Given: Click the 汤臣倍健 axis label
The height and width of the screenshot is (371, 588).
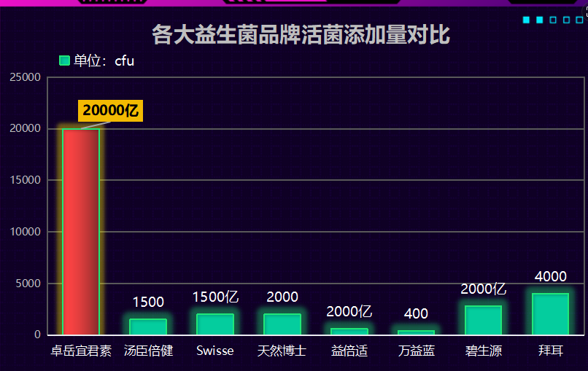Looking at the screenshot, I should pyautogui.click(x=148, y=351).
